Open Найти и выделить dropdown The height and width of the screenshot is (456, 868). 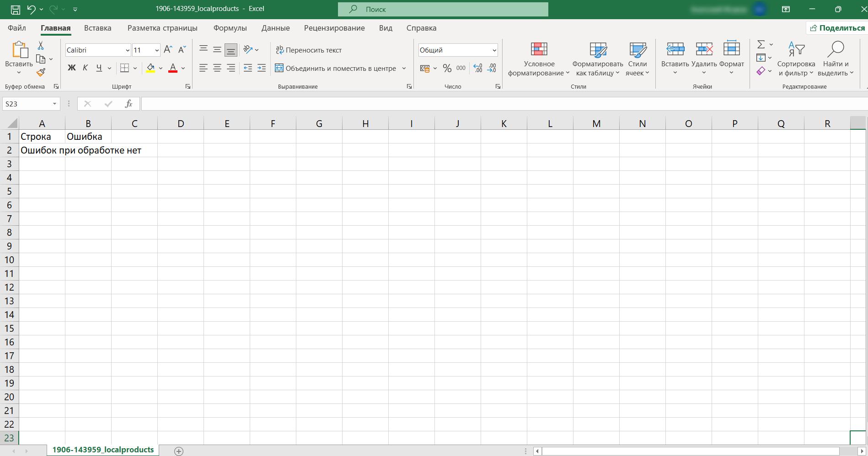836,59
